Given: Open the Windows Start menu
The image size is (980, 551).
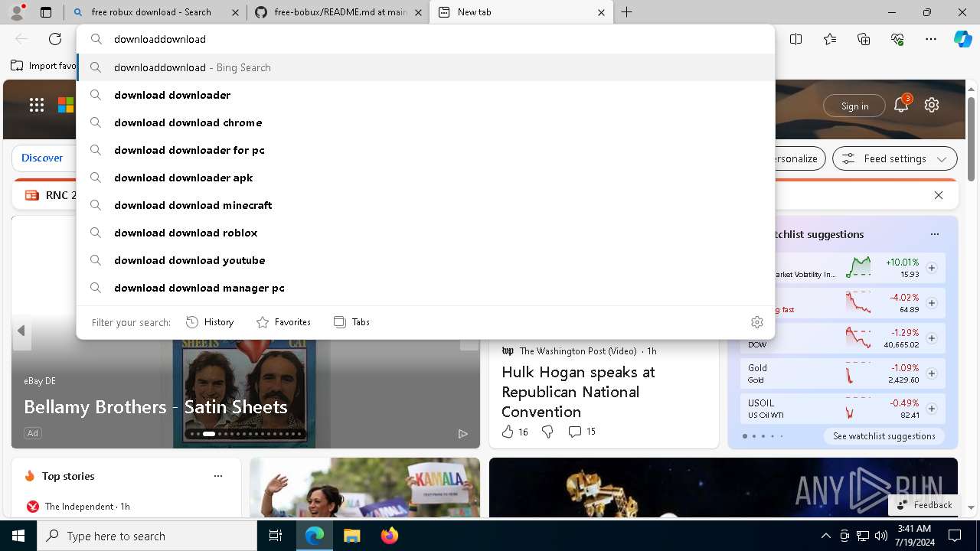Looking at the screenshot, I should (x=18, y=536).
